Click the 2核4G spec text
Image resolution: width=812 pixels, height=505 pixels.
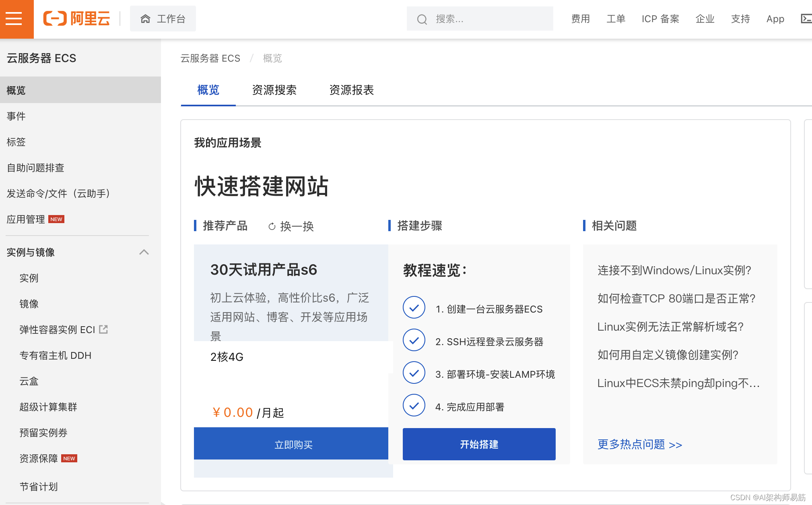point(227,357)
